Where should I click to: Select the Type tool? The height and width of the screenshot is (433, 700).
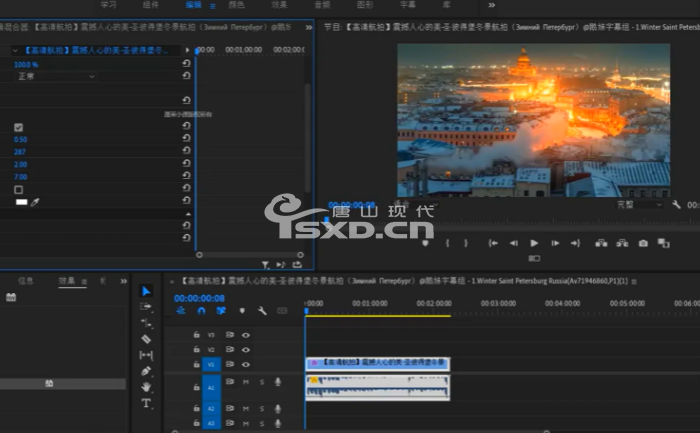pos(146,403)
